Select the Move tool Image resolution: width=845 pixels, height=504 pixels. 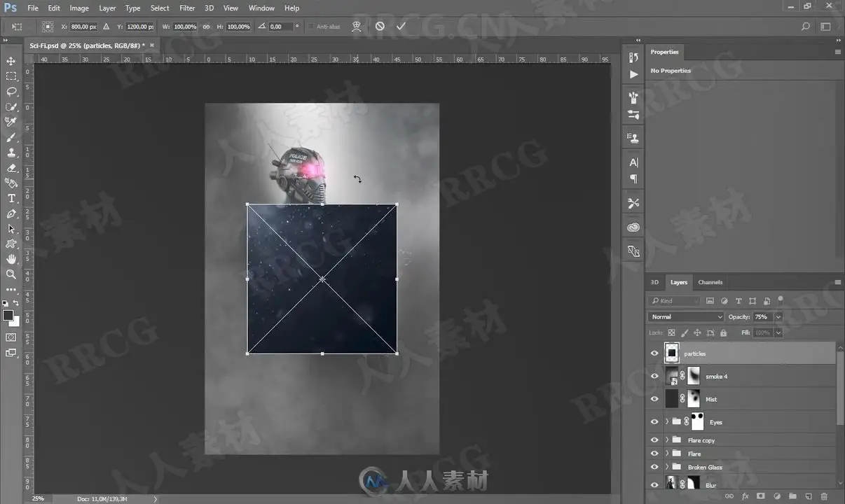11,61
